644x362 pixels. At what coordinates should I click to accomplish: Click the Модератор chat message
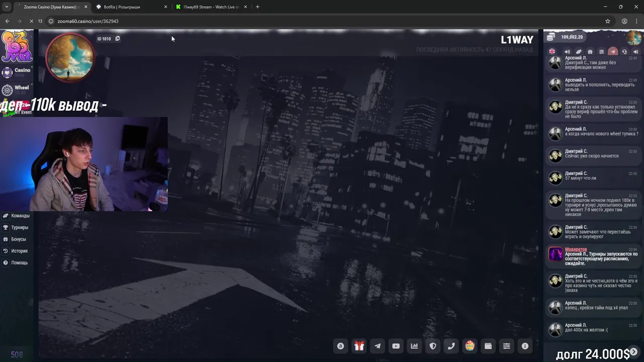594,256
